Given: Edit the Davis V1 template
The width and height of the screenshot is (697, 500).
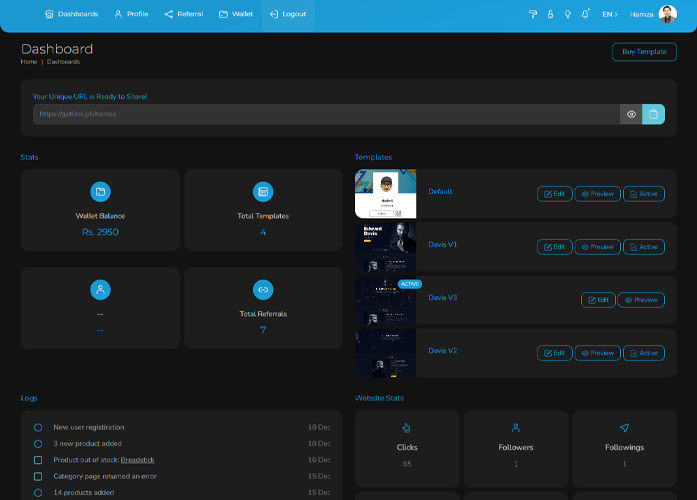Looking at the screenshot, I should (x=554, y=247).
